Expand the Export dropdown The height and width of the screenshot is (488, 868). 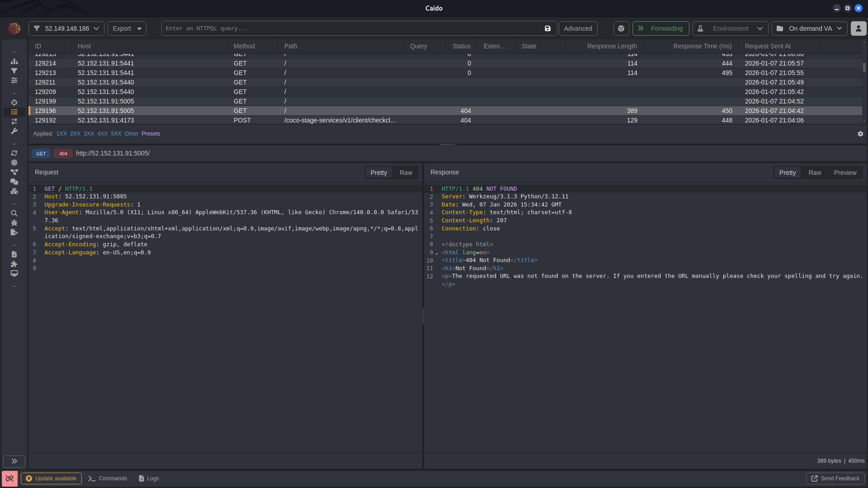(x=127, y=28)
